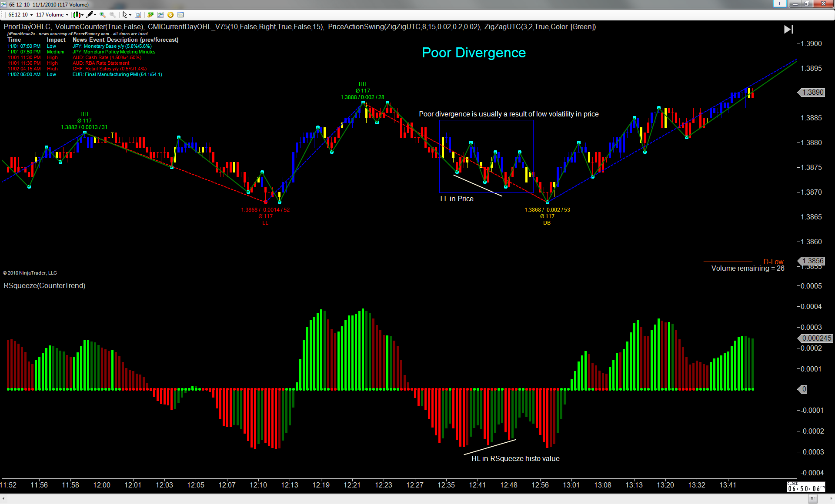Click JPY Monetary Policy Meeting Minutes row
This screenshot has height=504, width=835.
click(x=81, y=52)
